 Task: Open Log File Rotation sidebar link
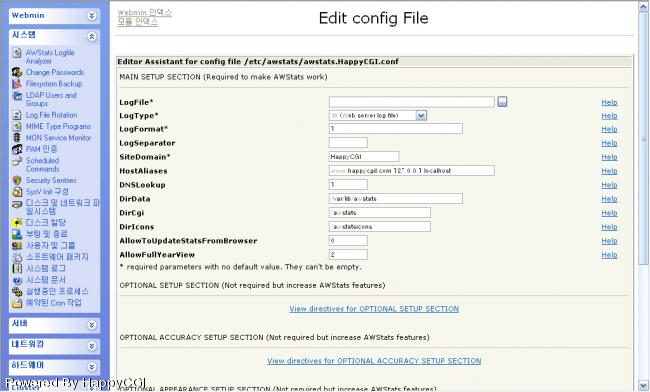[x=51, y=115]
